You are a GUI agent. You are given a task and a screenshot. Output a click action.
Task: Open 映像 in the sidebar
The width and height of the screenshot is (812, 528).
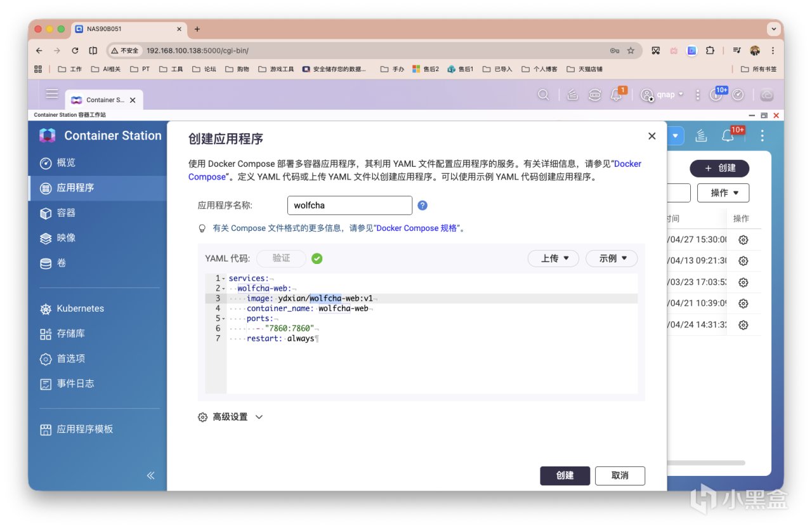pos(96,238)
